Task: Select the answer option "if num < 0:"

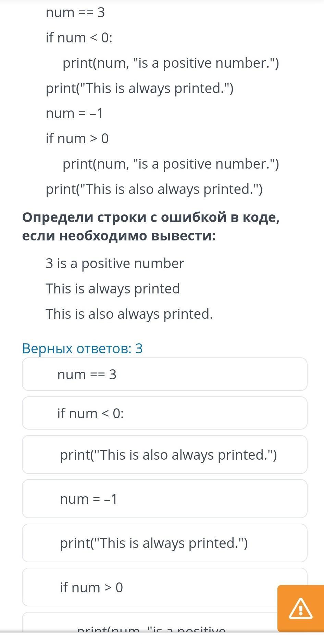Action: (x=165, y=413)
